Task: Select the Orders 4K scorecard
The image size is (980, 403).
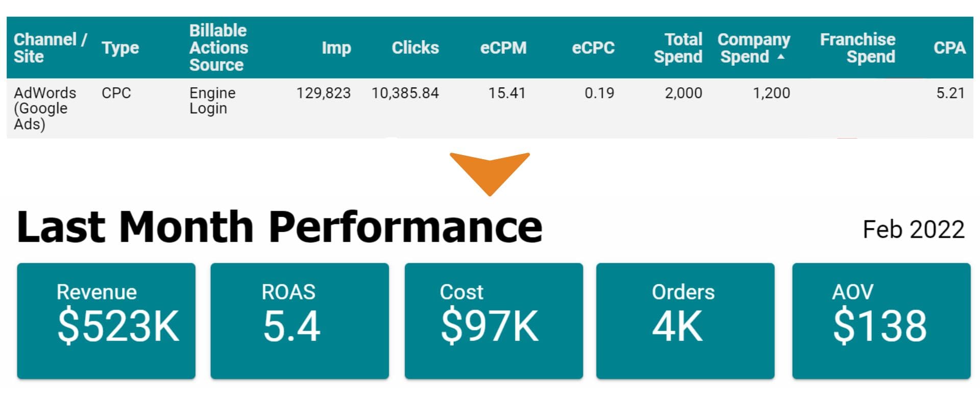Action: 685,321
